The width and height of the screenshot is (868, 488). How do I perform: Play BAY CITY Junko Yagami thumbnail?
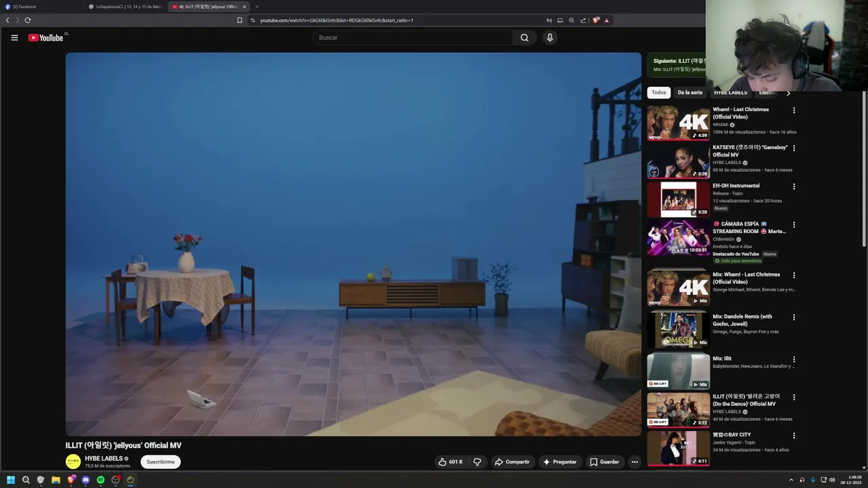coord(678,449)
